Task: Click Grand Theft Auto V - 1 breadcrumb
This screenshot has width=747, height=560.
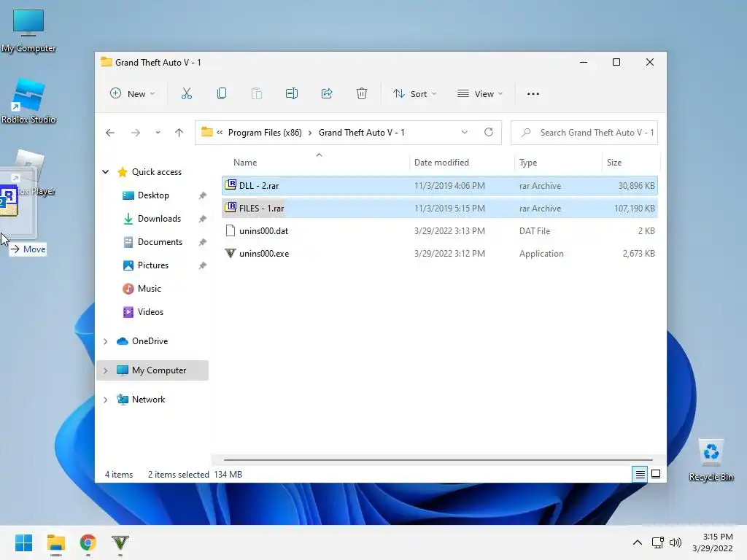Action: [362, 133]
